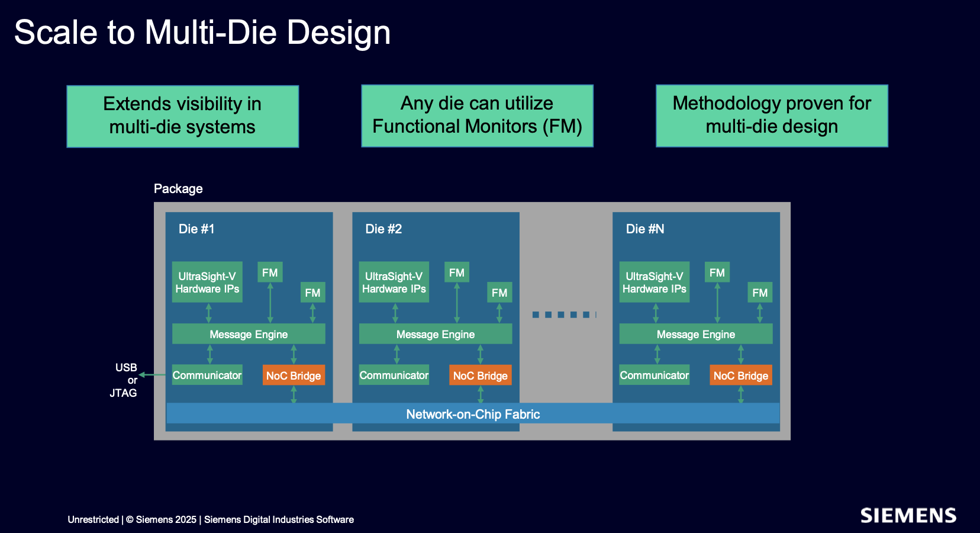This screenshot has width=980, height=533.
Task: Click the Communicator block in Die #2
Action: [x=394, y=375]
